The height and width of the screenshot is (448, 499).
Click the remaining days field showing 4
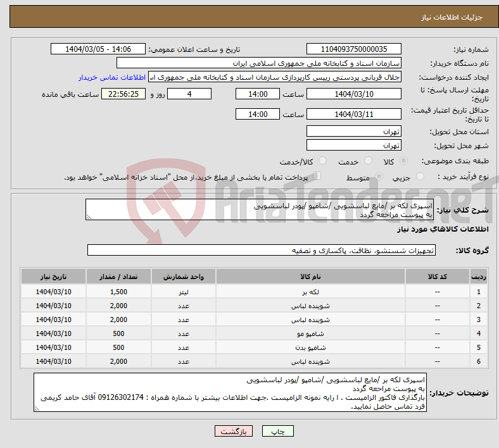tap(189, 94)
